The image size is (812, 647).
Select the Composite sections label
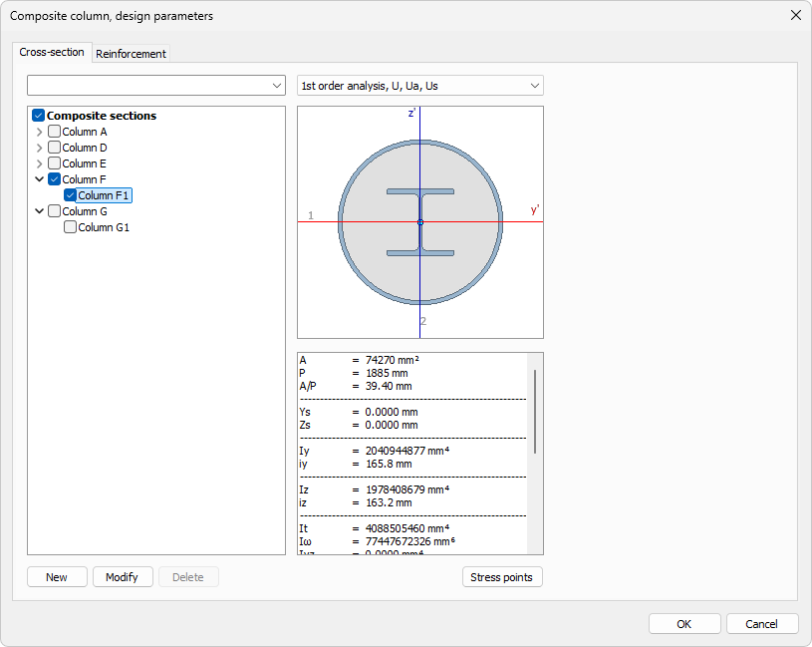pos(102,116)
